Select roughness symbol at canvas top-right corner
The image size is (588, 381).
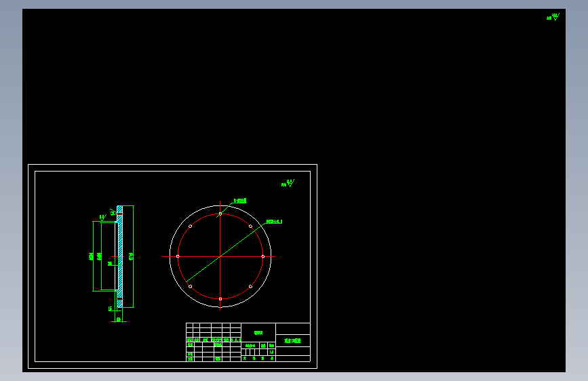click(553, 17)
